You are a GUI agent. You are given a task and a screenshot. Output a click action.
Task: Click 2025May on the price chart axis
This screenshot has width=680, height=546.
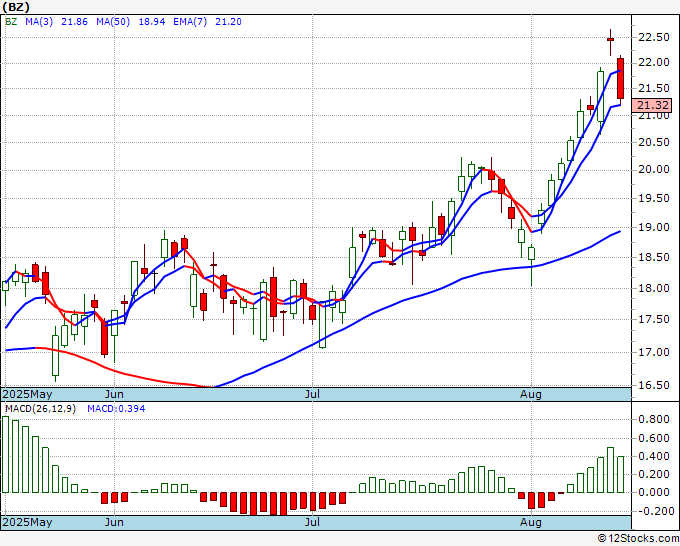28,394
